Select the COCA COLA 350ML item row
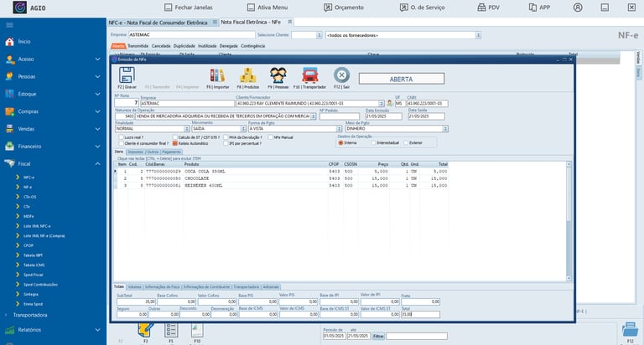Viewport: 644px width, 345px height. pos(282,172)
